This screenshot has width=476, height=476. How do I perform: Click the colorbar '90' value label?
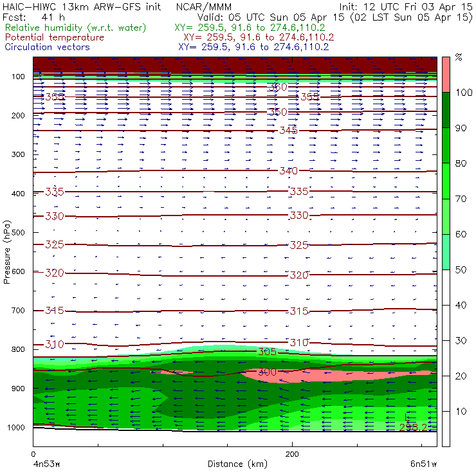(x=461, y=128)
